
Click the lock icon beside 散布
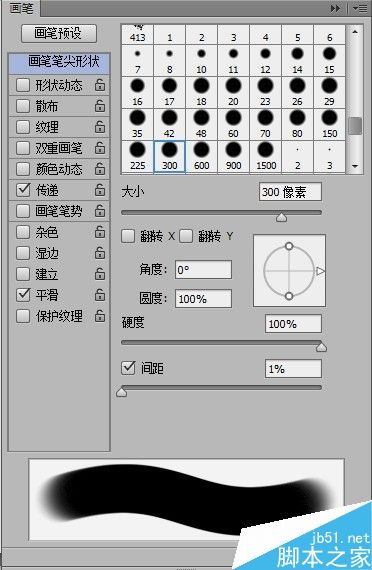pos(100,106)
